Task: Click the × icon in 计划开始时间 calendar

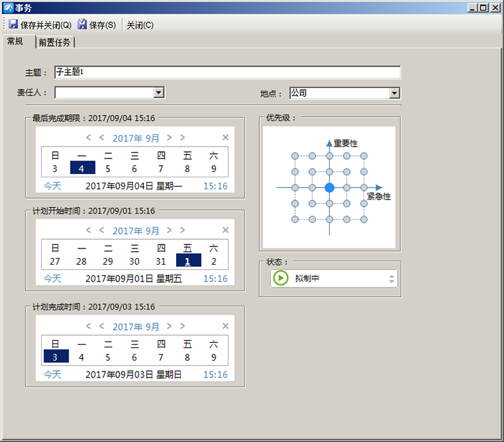Action: pos(225,230)
